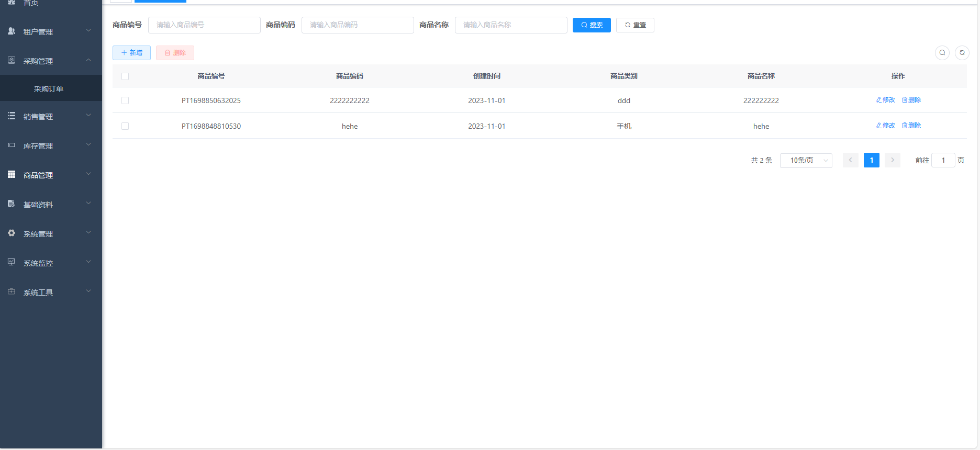The image size is (980, 450).
Task: Open 库存管理 sidebar menu
Action: (51, 145)
